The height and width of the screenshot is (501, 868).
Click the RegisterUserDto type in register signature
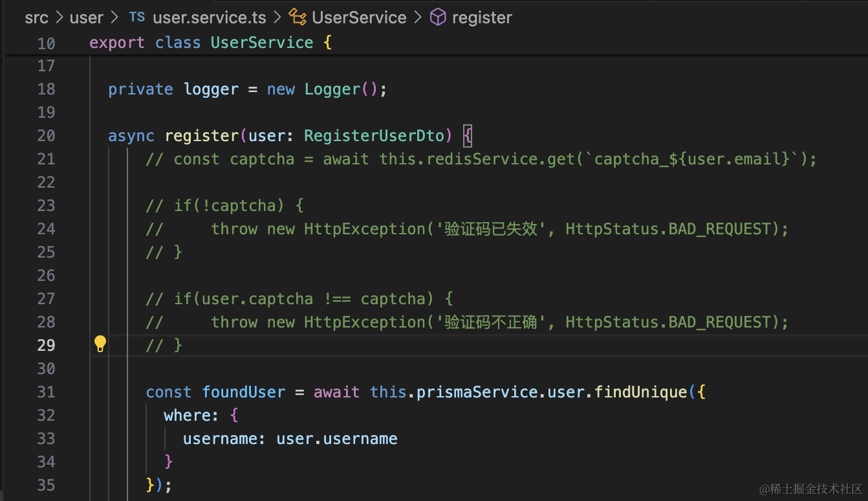(x=374, y=136)
